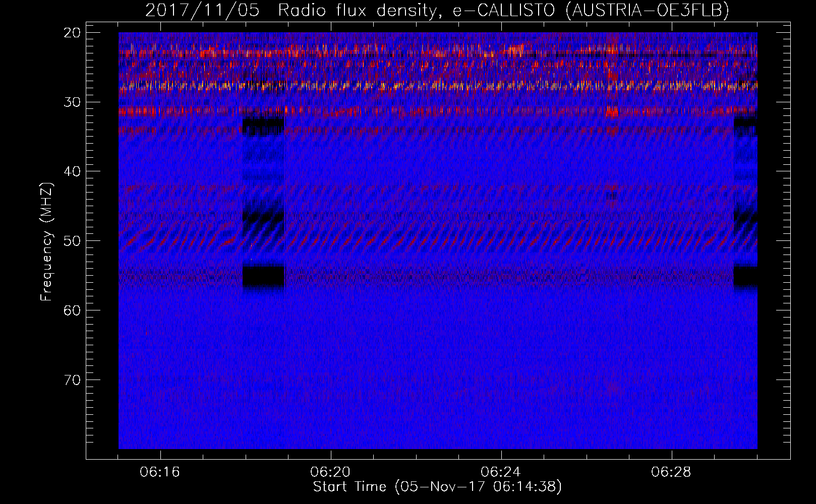The width and height of the screenshot is (816, 504).
Task: Click the '06:24' time tick label
Action: tap(501, 472)
